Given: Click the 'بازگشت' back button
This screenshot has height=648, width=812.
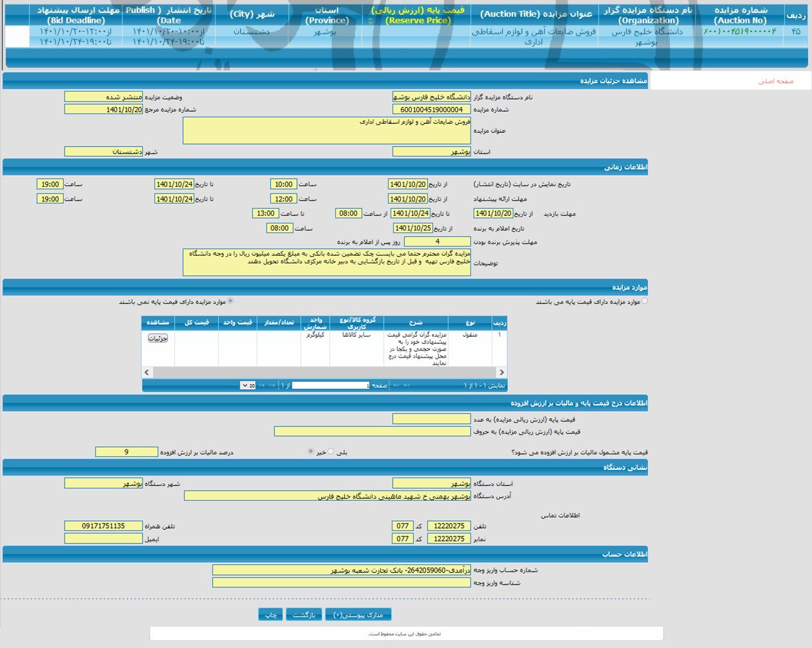Looking at the screenshot, I should tap(303, 614).
